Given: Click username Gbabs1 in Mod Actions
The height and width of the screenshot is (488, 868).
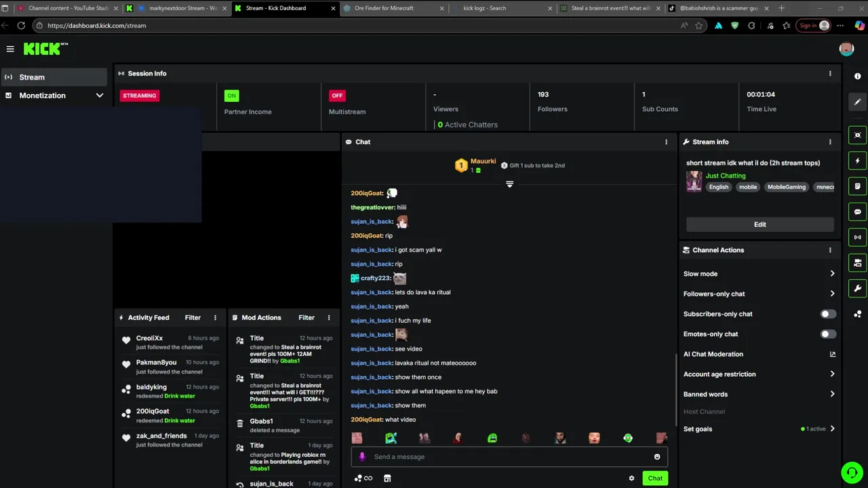Looking at the screenshot, I should click(x=261, y=421).
